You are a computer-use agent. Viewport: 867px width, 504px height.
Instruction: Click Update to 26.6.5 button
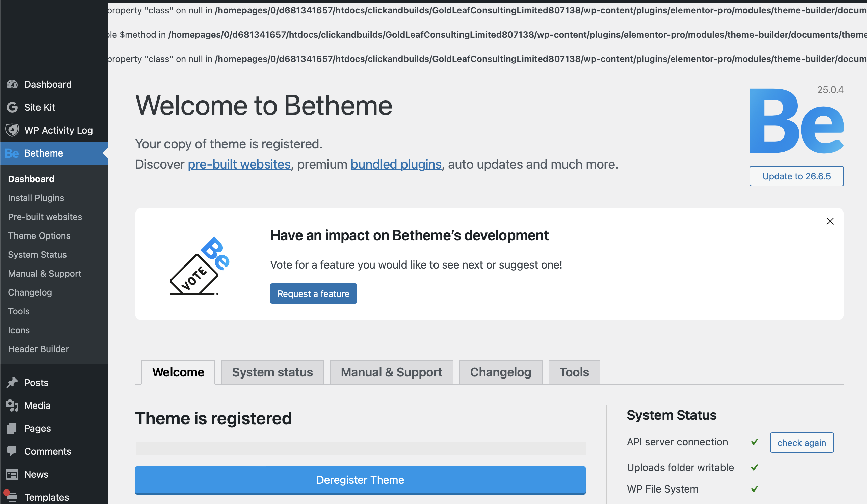[x=796, y=176]
